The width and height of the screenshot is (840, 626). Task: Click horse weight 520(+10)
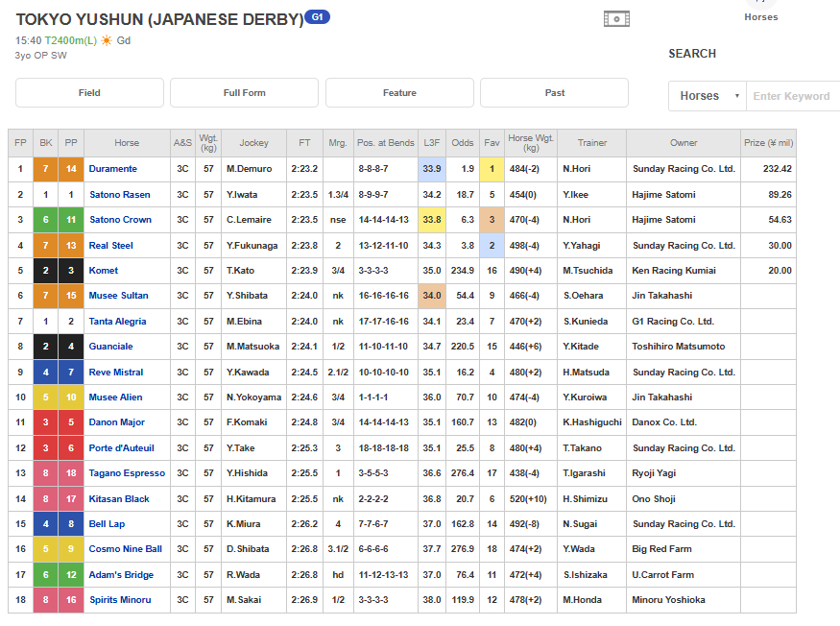tap(528, 499)
